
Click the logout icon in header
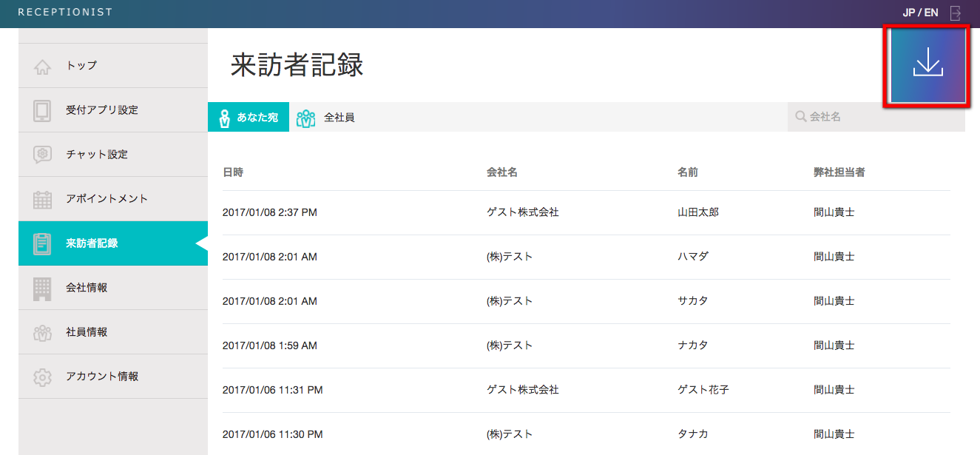956,13
